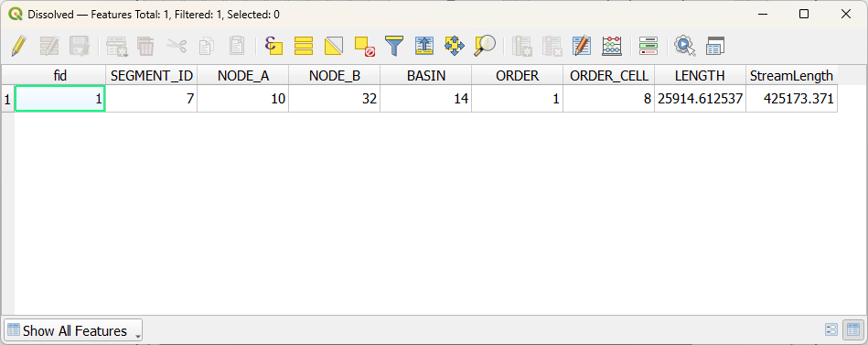Click the delete field icon
Screen dimensions: 868x345
tap(552, 46)
